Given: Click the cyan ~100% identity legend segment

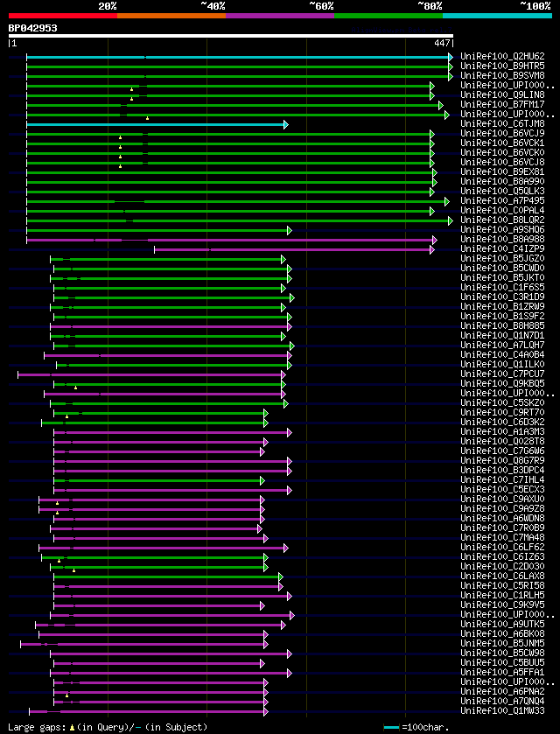Looking at the screenshot, I should pos(497,16).
